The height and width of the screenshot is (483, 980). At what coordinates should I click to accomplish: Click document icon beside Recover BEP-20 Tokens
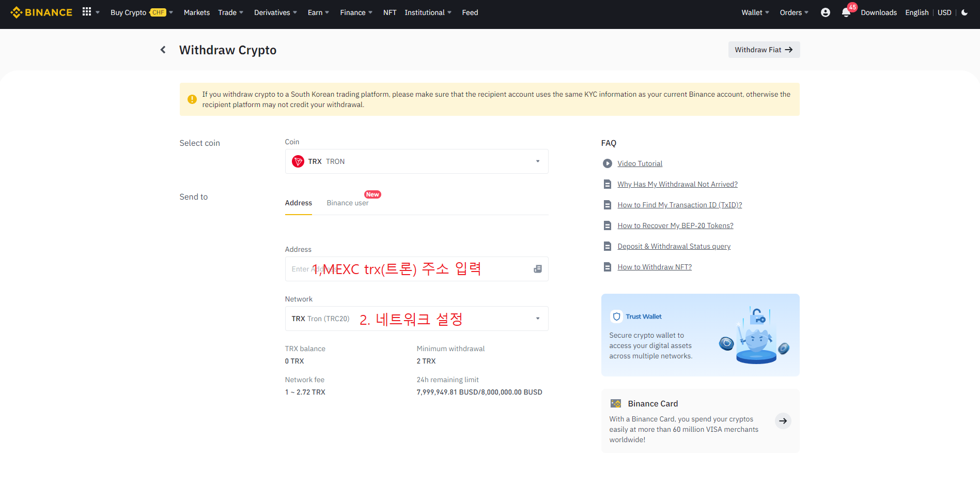pos(608,225)
